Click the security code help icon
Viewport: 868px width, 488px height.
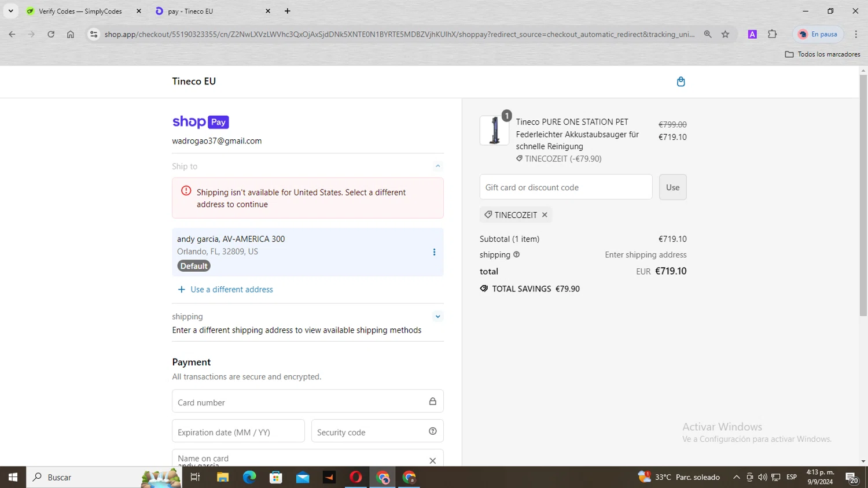432,431
